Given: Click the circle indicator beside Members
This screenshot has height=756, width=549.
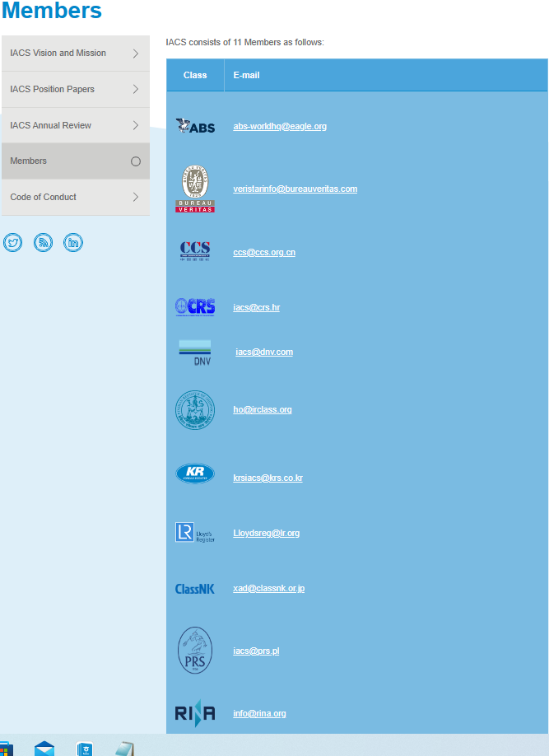Looking at the screenshot, I should [136, 161].
